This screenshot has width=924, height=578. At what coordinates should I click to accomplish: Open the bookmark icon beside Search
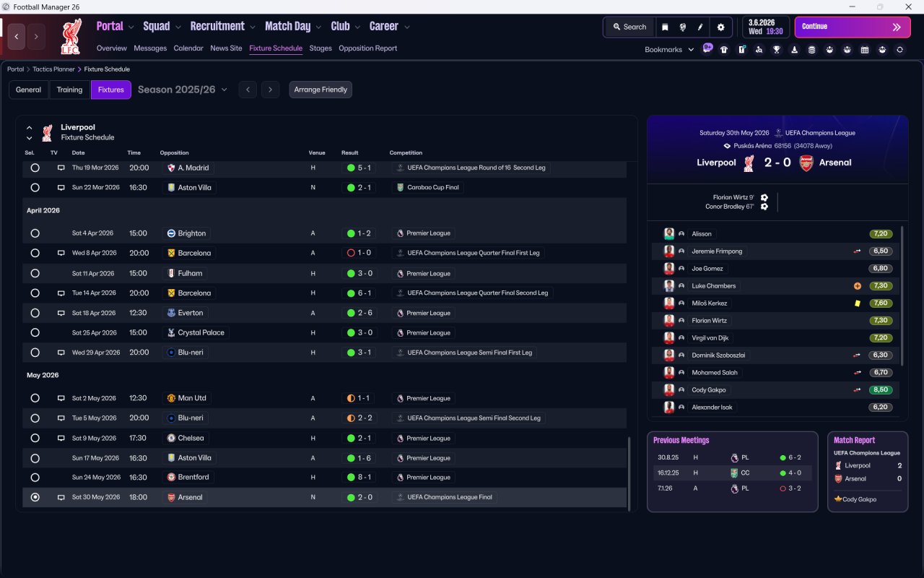665,27
